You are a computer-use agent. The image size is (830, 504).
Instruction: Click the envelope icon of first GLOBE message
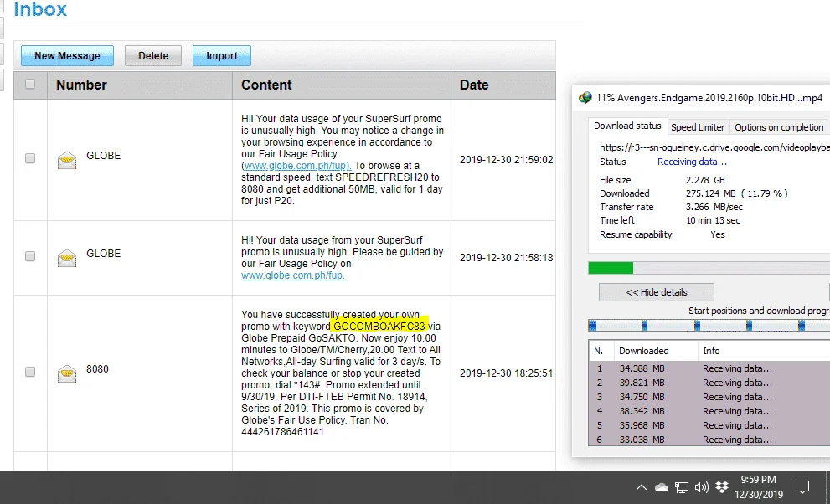(67, 160)
